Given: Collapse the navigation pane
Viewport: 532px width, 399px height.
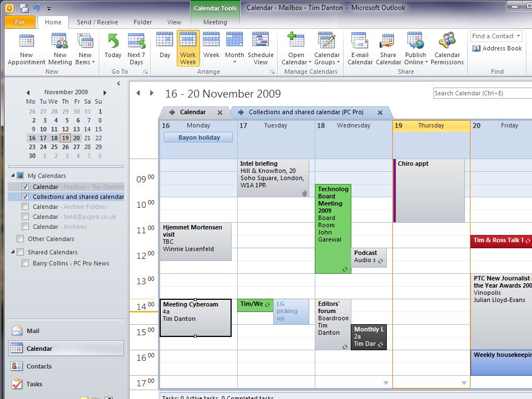Looking at the screenshot, I should (119, 83).
